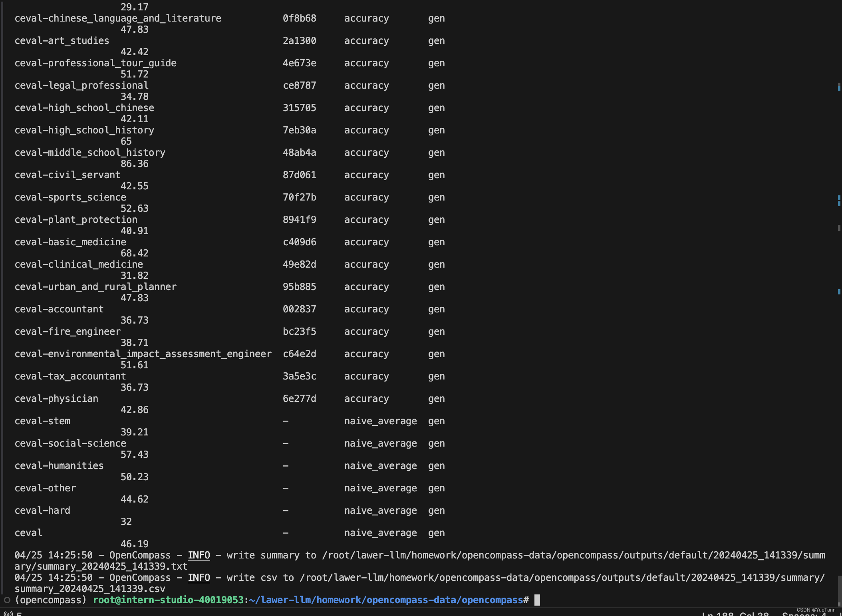Image resolution: width=842 pixels, height=616 pixels.
Task: Click gen in the ceval-art_studies row
Action: [437, 41]
